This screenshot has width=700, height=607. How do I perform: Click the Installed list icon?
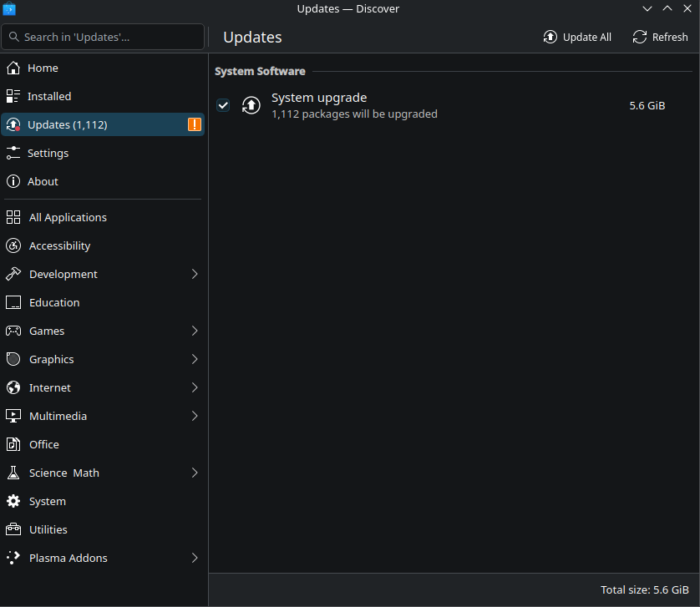pos(13,96)
